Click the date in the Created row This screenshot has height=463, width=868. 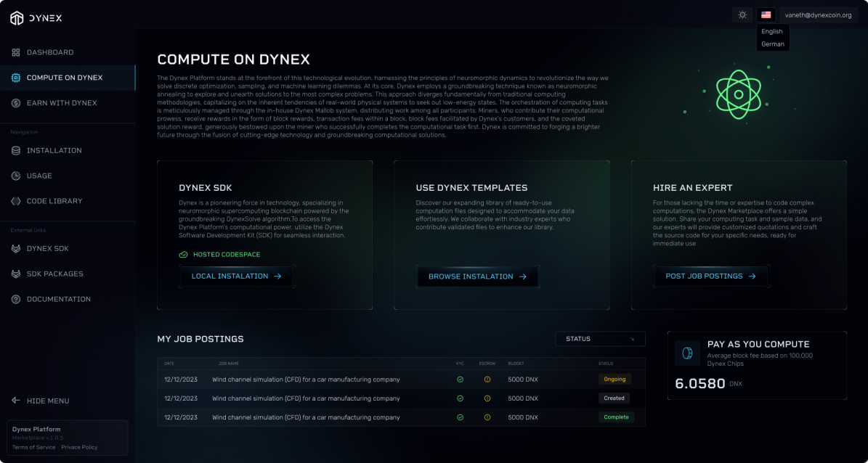[181, 398]
